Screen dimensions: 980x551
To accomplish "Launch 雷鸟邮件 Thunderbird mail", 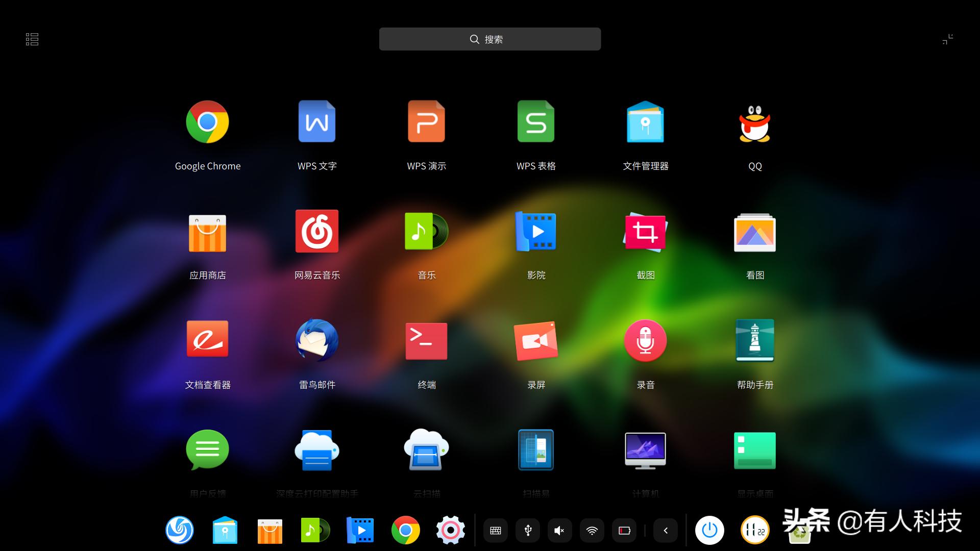I will point(317,340).
